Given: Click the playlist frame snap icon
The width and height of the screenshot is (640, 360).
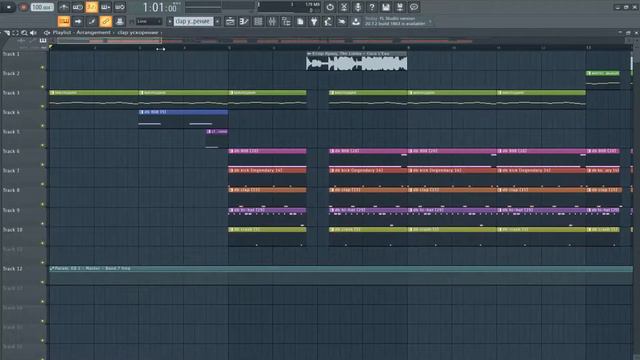Looking at the screenshot, I should [15, 33].
